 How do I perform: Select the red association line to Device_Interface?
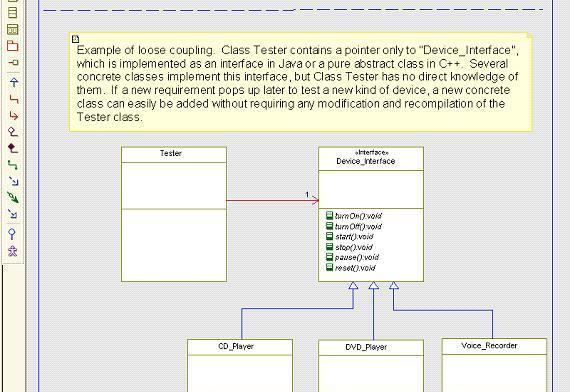(272, 200)
